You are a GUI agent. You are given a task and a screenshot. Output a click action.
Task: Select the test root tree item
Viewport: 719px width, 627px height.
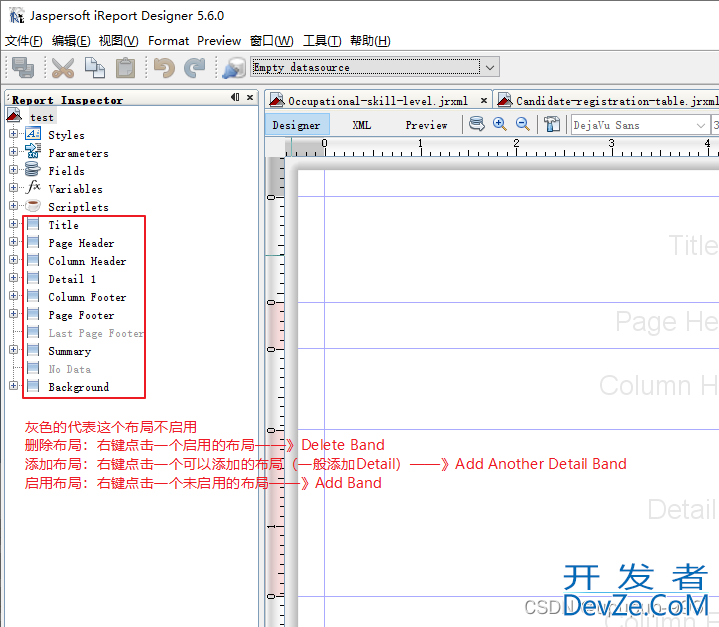click(42, 117)
